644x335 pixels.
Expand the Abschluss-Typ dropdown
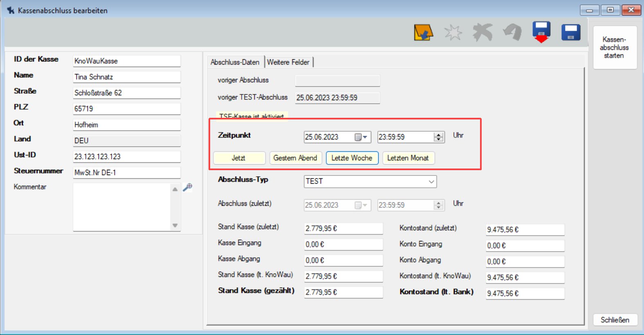pos(431,182)
